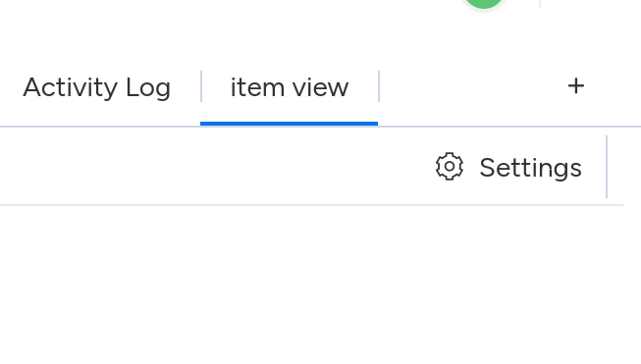The image size is (641, 364).
Task: Click the Settings text label
Action: click(x=531, y=168)
